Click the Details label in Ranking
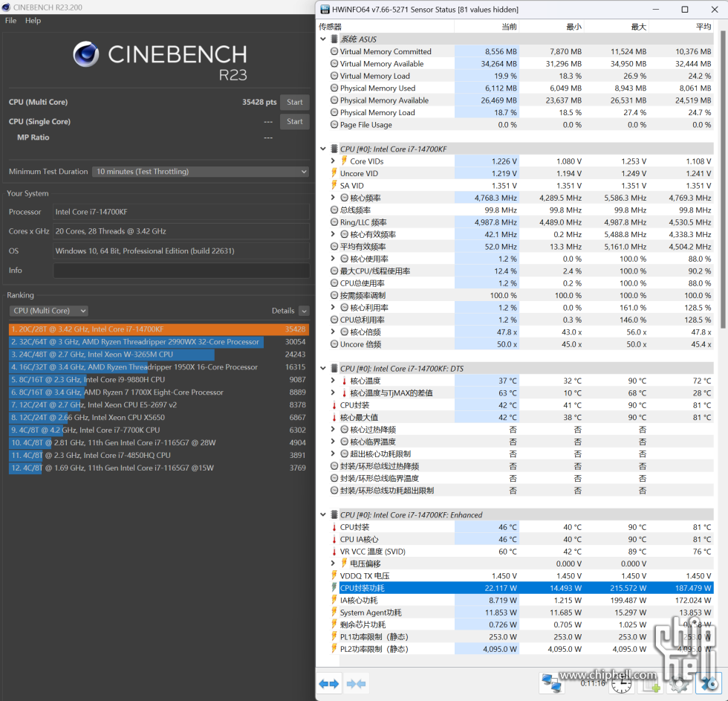This screenshot has width=728, height=701. point(283,311)
